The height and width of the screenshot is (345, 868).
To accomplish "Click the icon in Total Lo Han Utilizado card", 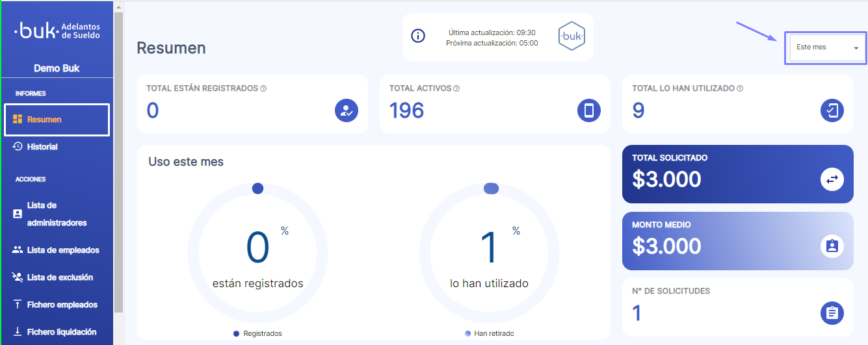I will pyautogui.click(x=832, y=110).
